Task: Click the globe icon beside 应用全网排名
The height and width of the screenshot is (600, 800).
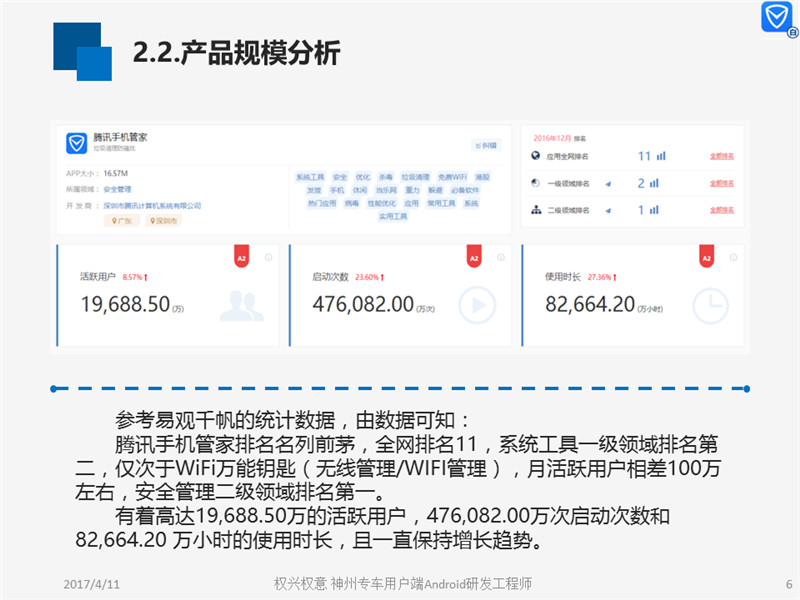Action: tap(535, 156)
